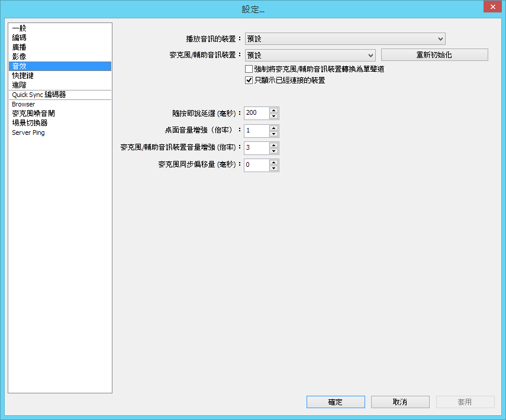This screenshot has height=420, width=506.
Task: Click the 麥克風同步偏移量 value field
Action: (256, 165)
